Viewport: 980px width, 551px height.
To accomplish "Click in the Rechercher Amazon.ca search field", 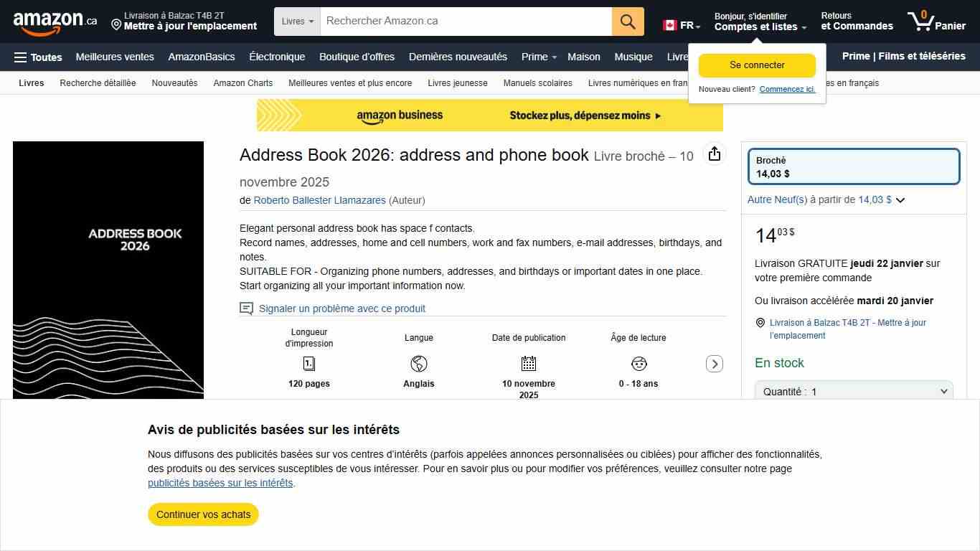I will click(x=466, y=22).
